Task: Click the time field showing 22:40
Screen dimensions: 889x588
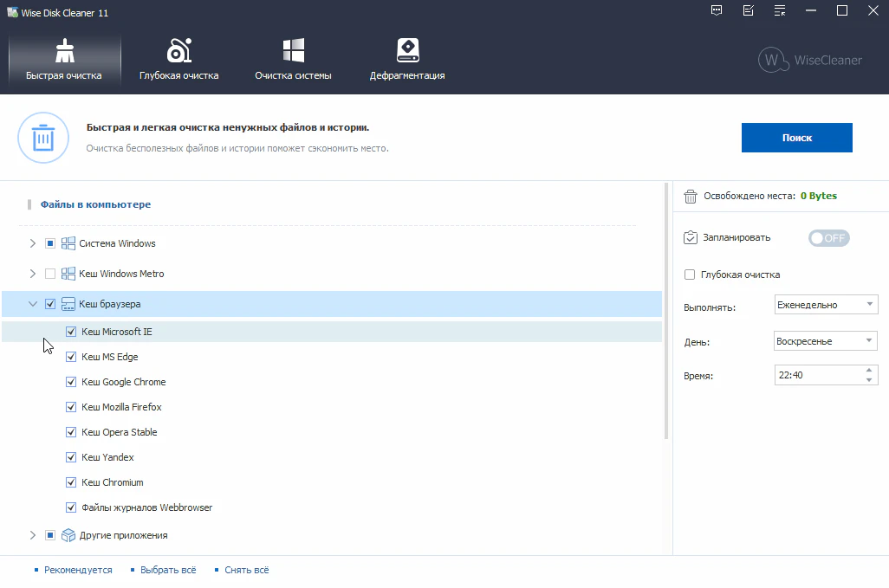Action: point(817,375)
